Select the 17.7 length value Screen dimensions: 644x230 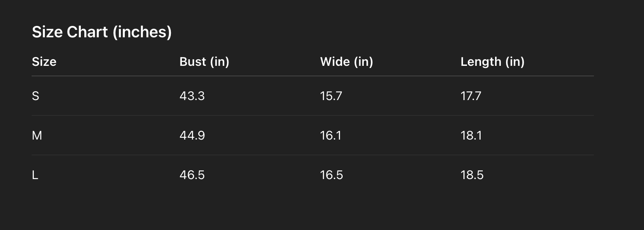tap(471, 96)
